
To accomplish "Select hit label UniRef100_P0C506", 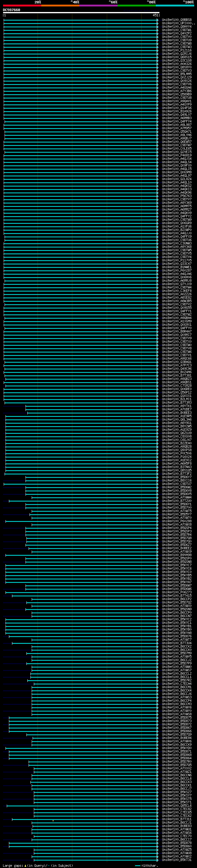I will click(177, 453).
